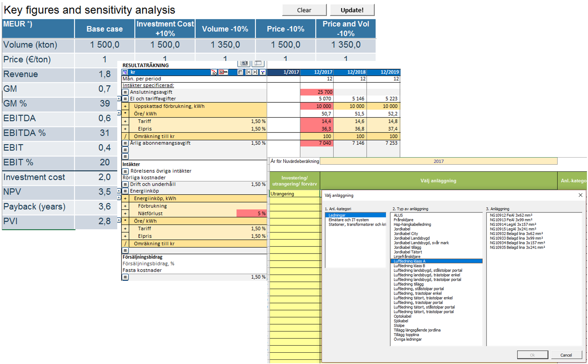The height and width of the screenshot is (364, 588).
Task: Click Investment Cost +10% column header
Action: click(165, 29)
